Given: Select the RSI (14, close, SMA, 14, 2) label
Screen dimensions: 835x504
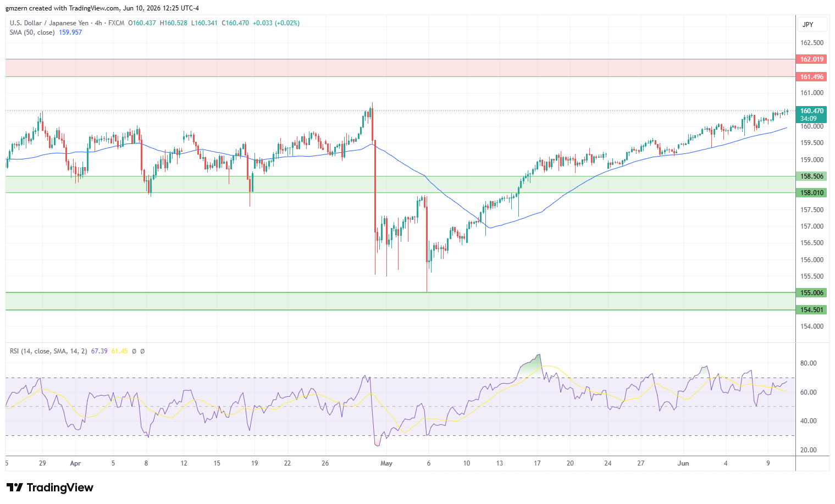Looking at the screenshot, I should (48, 351).
